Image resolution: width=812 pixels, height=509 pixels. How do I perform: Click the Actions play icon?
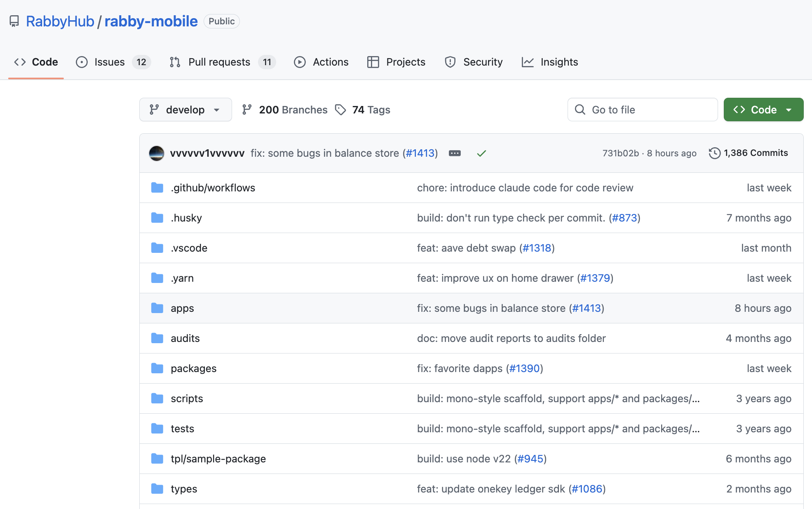click(300, 62)
